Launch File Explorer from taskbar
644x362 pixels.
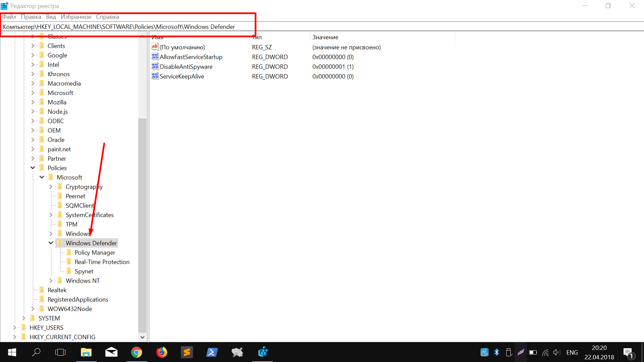click(x=86, y=352)
